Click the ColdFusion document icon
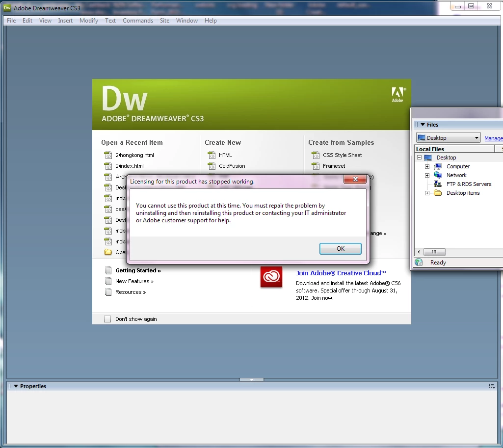This screenshot has width=503, height=448. [212, 166]
